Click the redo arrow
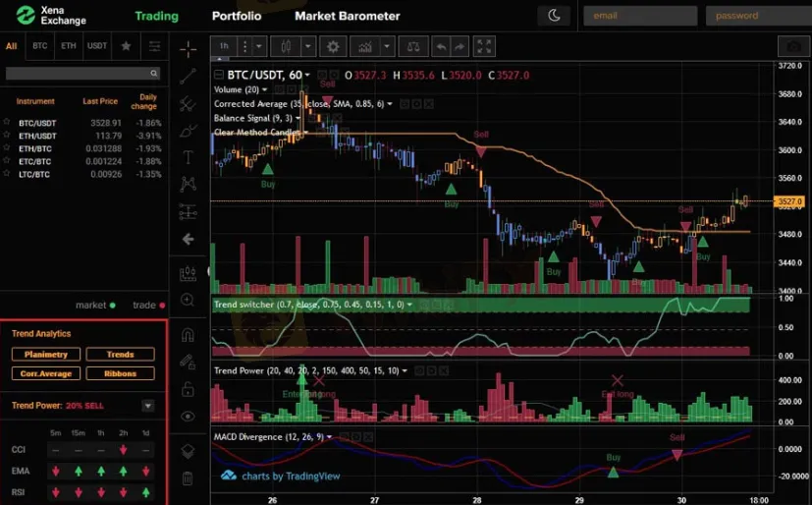This screenshot has height=505, width=812. (460, 46)
